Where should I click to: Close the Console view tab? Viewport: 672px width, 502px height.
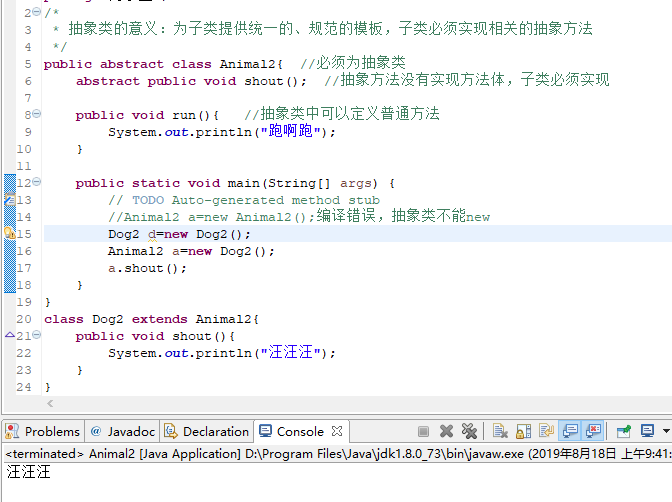337,431
